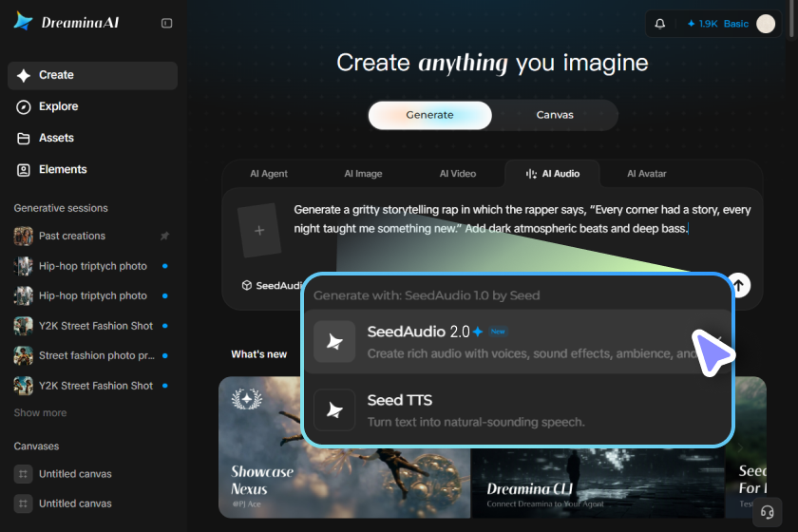
Task: Open the user profile avatar
Action: [x=766, y=24]
